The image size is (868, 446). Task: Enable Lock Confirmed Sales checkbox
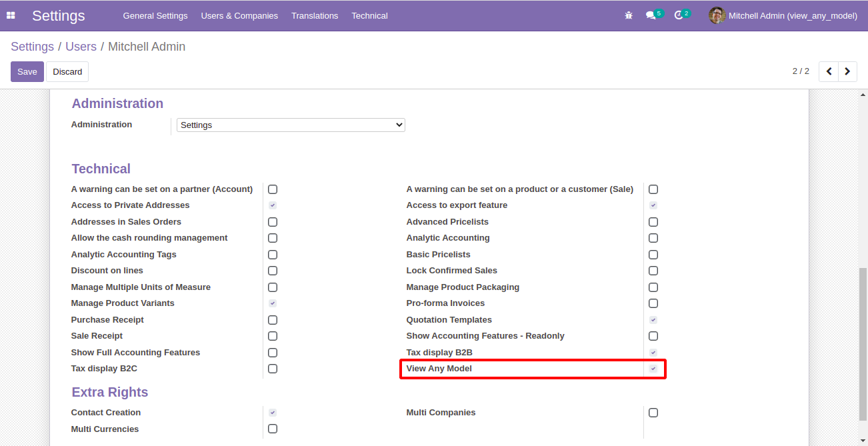(x=653, y=271)
